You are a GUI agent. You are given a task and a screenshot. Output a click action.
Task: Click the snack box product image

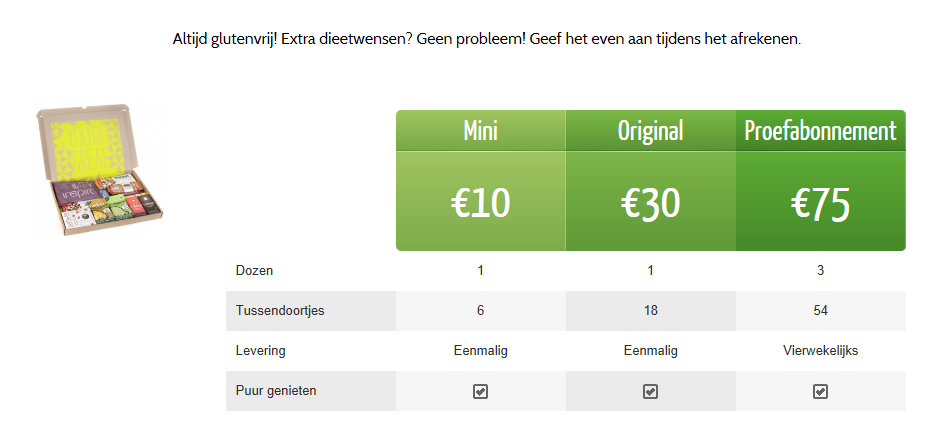point(100,169)
